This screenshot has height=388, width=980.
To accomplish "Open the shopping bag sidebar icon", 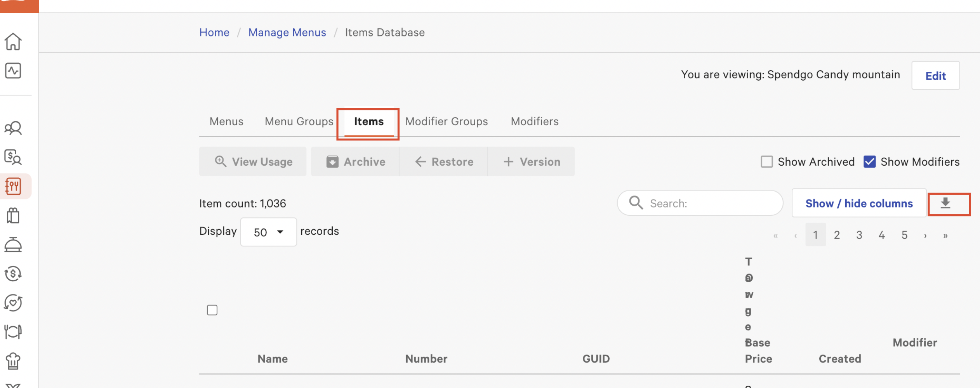I will (13, 216).
